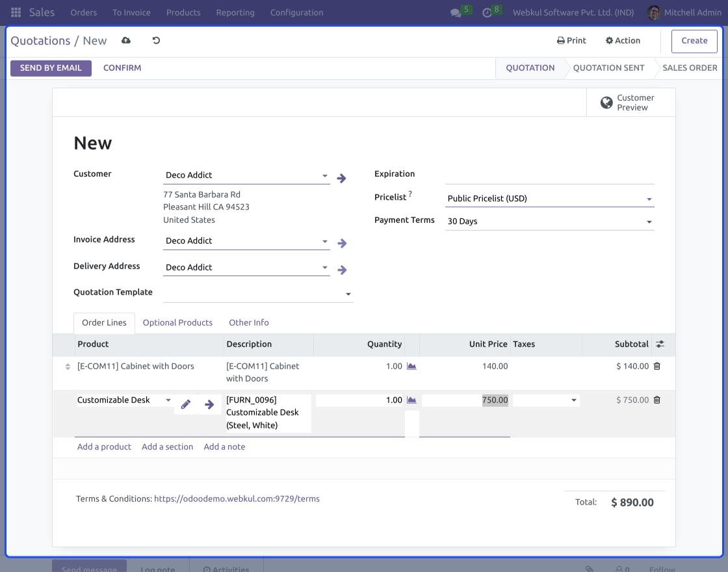The image size is (728, 572).
Task: Print the quotation
Action: 571,40
